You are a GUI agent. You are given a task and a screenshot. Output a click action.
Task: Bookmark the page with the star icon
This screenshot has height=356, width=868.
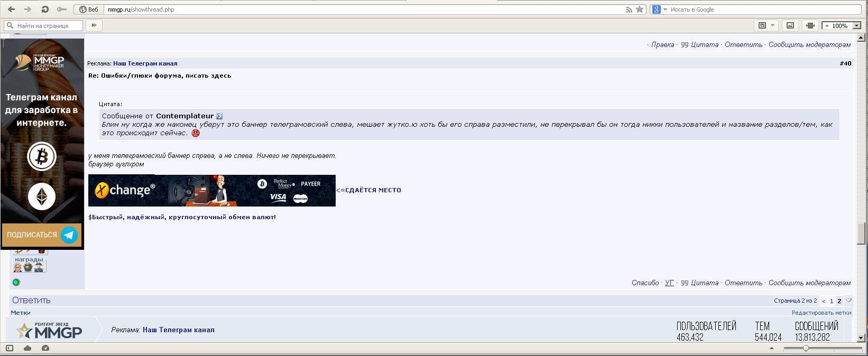pos(640,9)
